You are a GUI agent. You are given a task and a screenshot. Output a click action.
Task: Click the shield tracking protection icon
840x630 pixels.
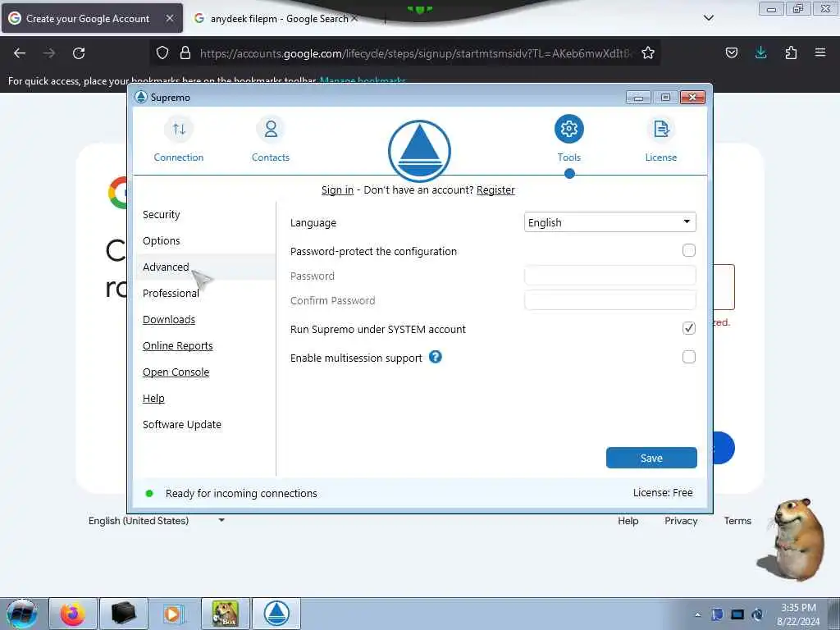tap(162, 52)
